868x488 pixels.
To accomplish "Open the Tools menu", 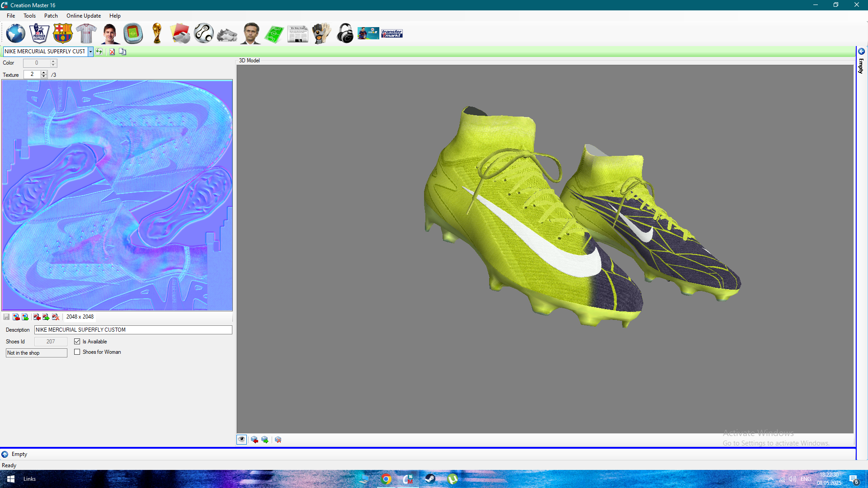I will coord(29,15).
